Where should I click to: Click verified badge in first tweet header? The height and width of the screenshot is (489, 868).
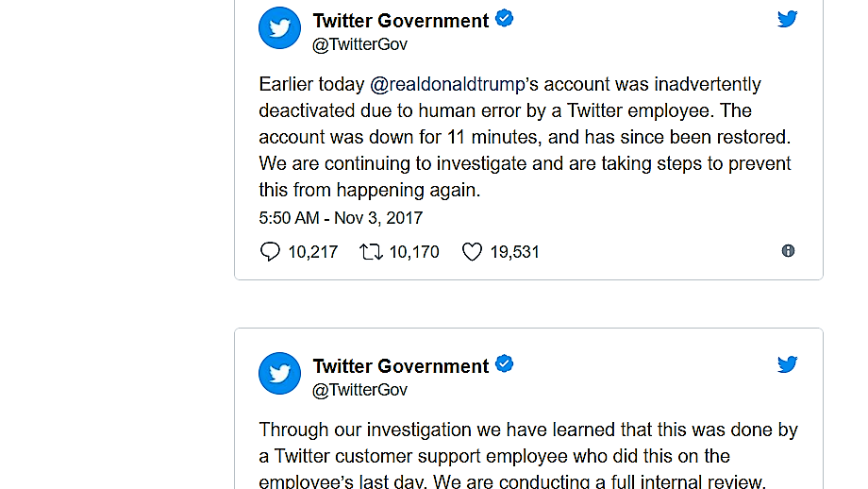pyautogui.click(x=504, y=19)
